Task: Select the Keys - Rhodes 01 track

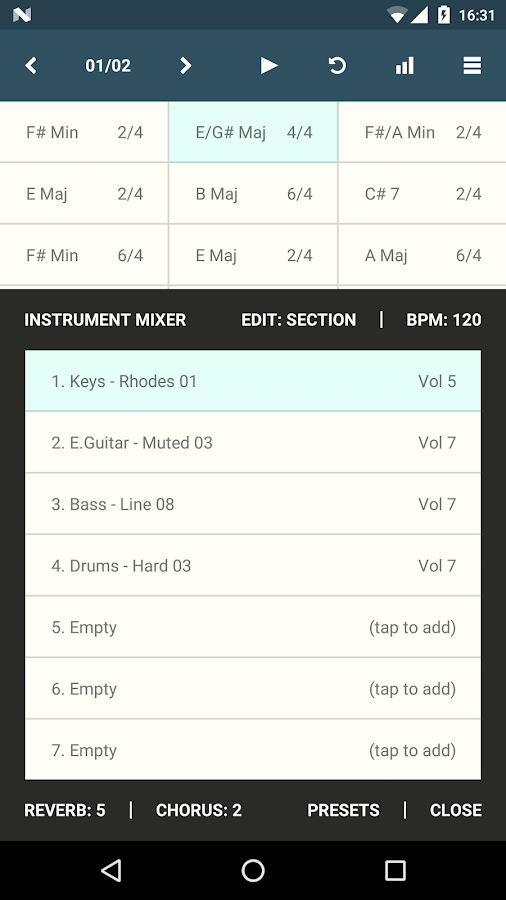Action: point(253,381)
